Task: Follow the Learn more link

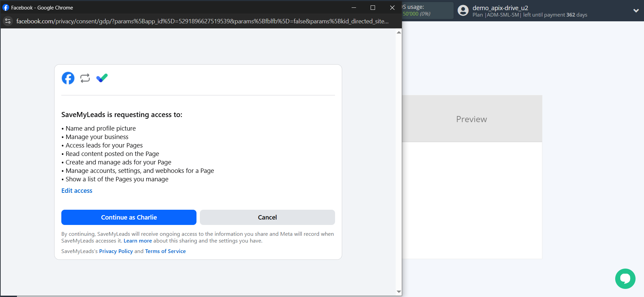Action: tap(138, 241)
